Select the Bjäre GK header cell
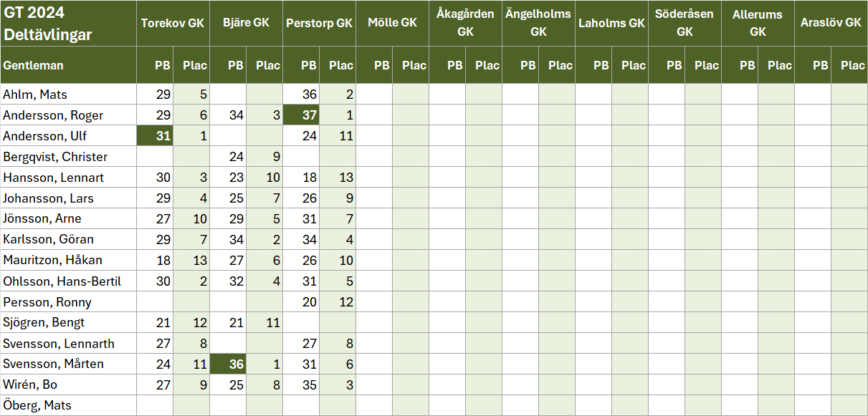This screenshot has height=416, width=868. point(246,23)
